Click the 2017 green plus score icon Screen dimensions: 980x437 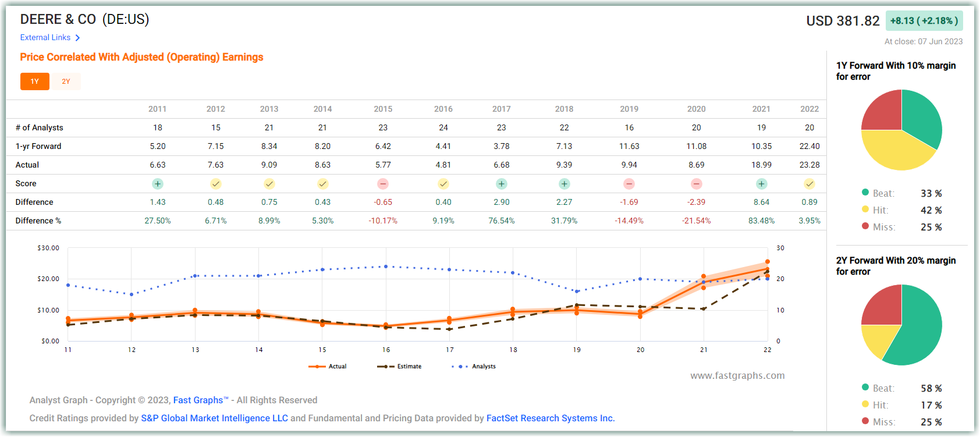point(502,184)
